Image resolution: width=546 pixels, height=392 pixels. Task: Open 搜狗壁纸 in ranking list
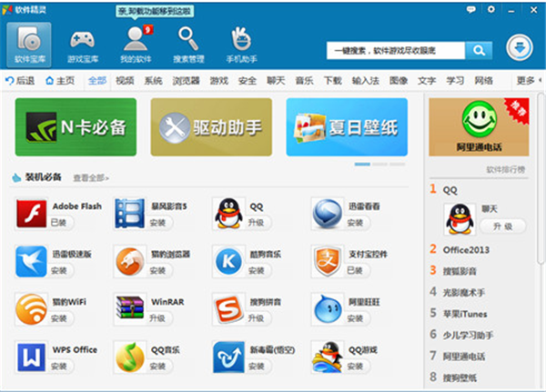point(460,377)
